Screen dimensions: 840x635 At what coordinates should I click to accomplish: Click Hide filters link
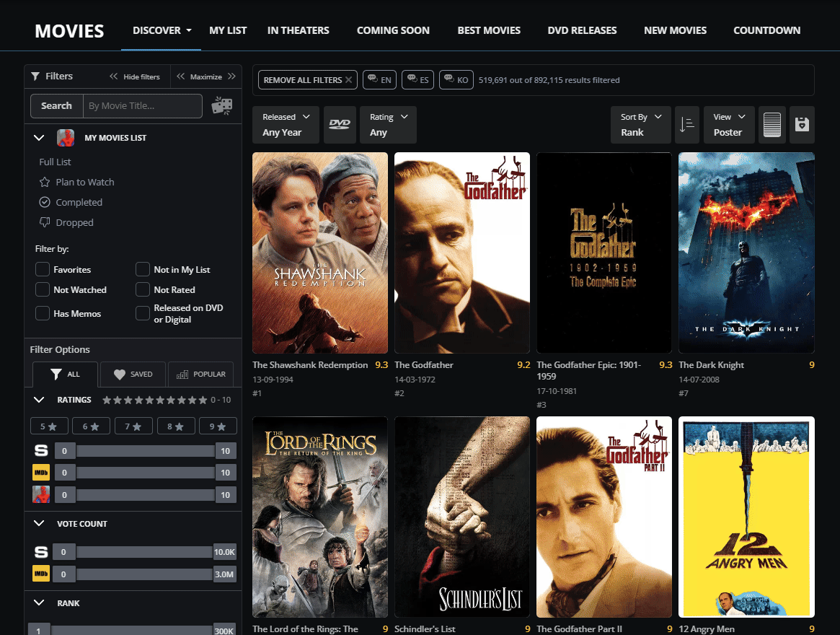(141, 76)
